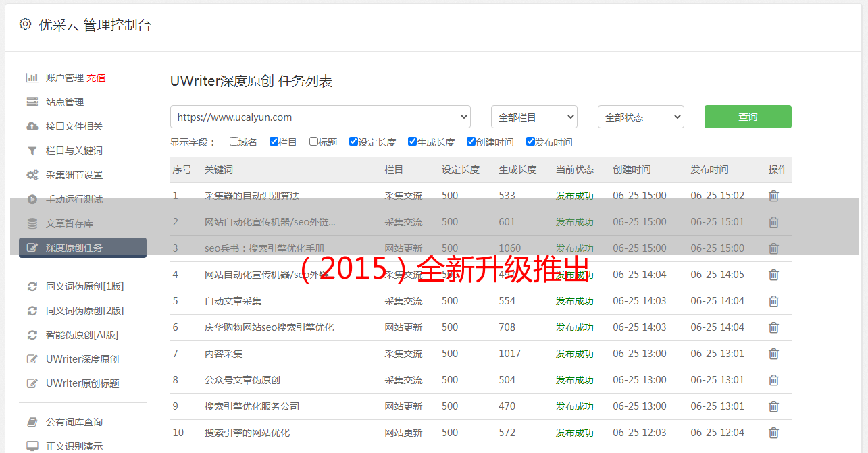Click the cloud upload icon for 接口文件相关
The width and height of the screenshot is (868, 453).
[32, 126]
